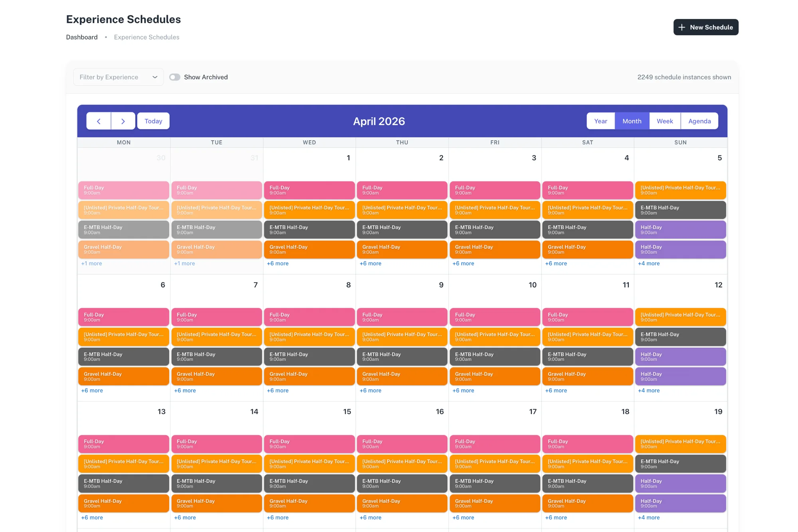Select the purple Half-Day event on April 12
The height and width of the screenshot is (532, 798).
tap(681, 356)
